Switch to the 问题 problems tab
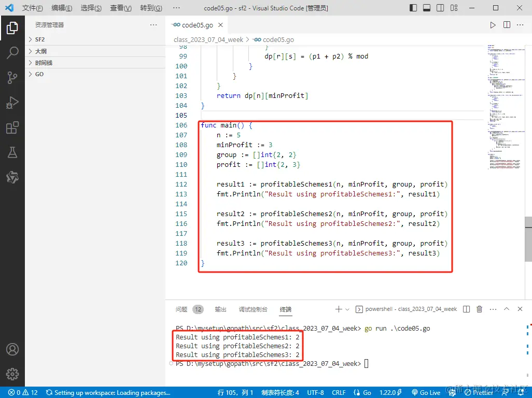 (181, 309)
